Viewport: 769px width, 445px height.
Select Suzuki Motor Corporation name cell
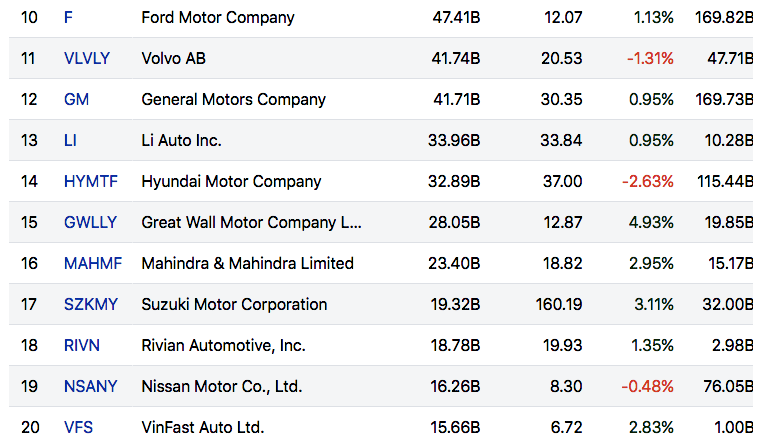pos(235,304)
